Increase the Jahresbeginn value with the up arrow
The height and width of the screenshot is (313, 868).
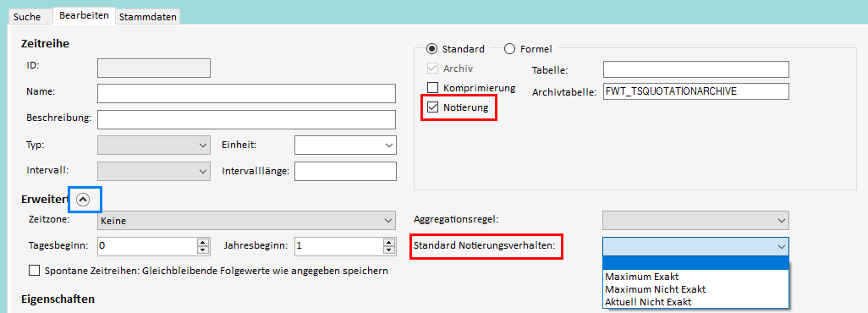click(x=389, y=242)
